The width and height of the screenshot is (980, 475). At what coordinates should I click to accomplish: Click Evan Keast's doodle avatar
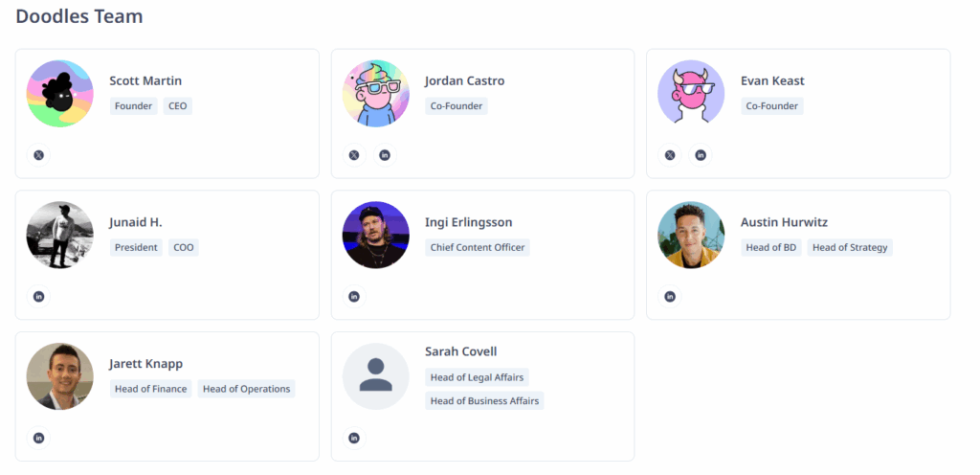point(691,94)
